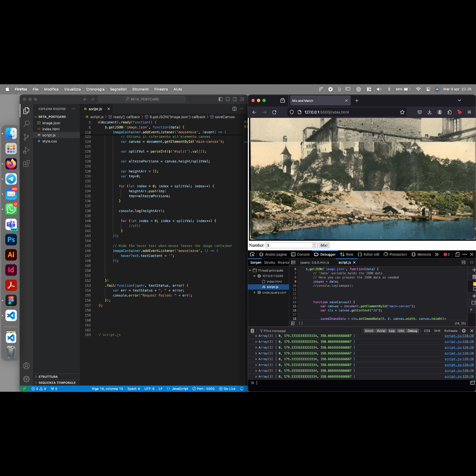This screenshot has height=476, width=476.
Task: Expand the STRUTTURA section
Action: (x=56, y=377)
